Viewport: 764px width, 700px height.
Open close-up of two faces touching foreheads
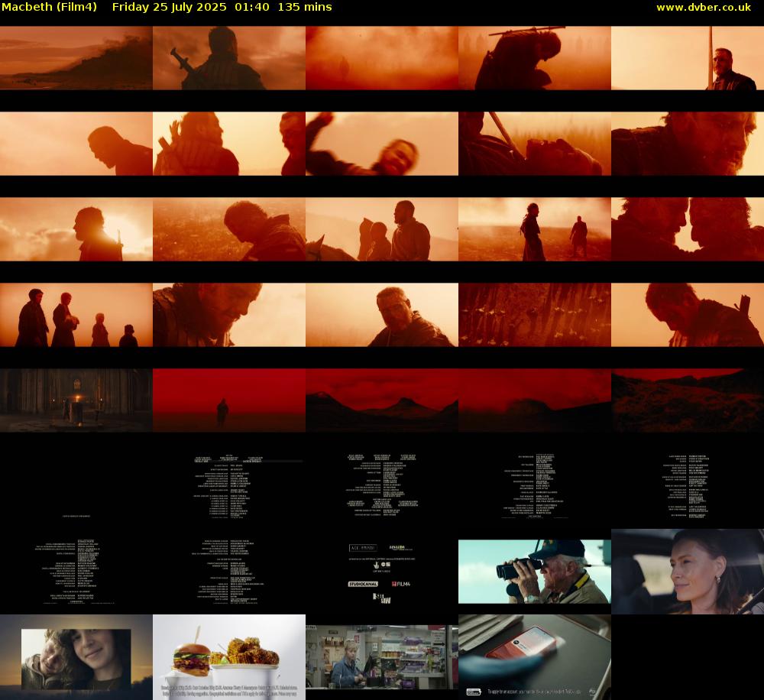tap(688, 229)
